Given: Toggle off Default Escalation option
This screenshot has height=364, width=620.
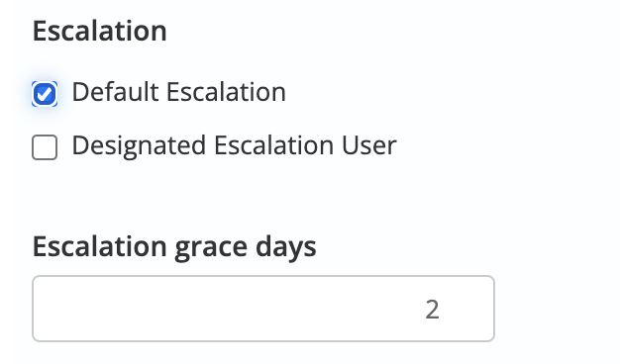Looking at the screenshot, I should click(x=45, y=94).
